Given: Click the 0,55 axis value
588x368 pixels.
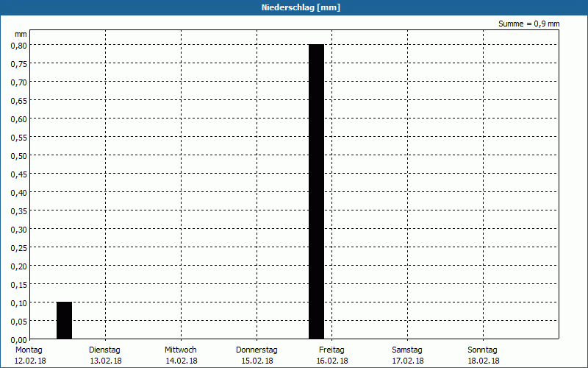Looking at the screenshot, I should pos(19,138).
